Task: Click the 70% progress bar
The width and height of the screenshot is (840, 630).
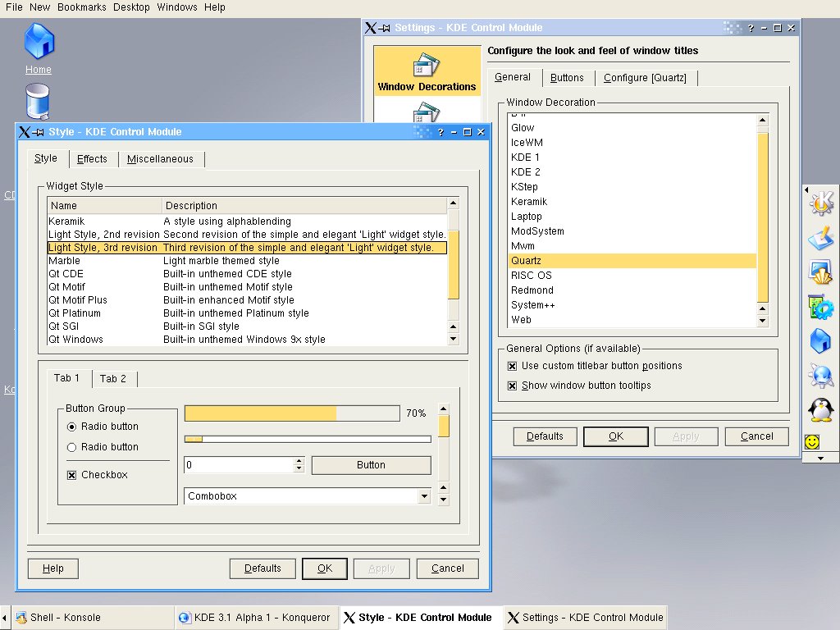Action: (292, 413)
